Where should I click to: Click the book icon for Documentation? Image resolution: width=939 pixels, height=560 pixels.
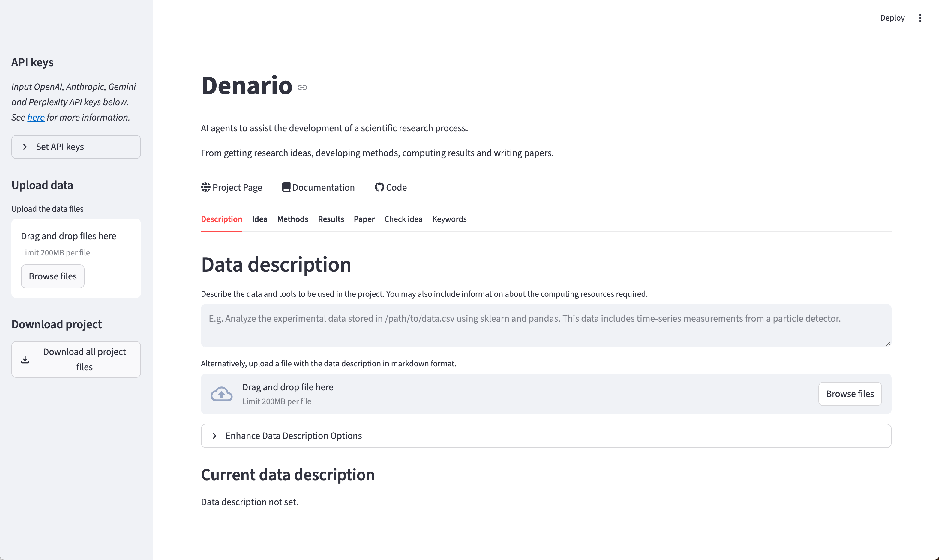tap(286, 187)
